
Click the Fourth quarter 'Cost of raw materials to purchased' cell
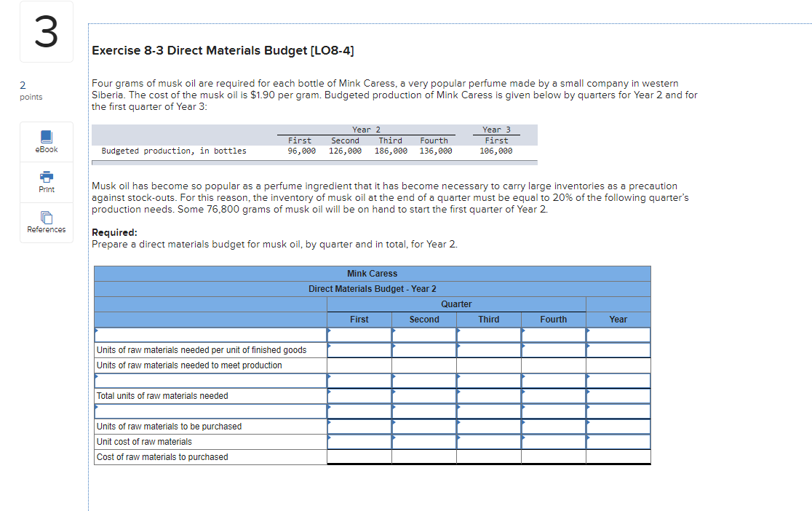(553, 456)
